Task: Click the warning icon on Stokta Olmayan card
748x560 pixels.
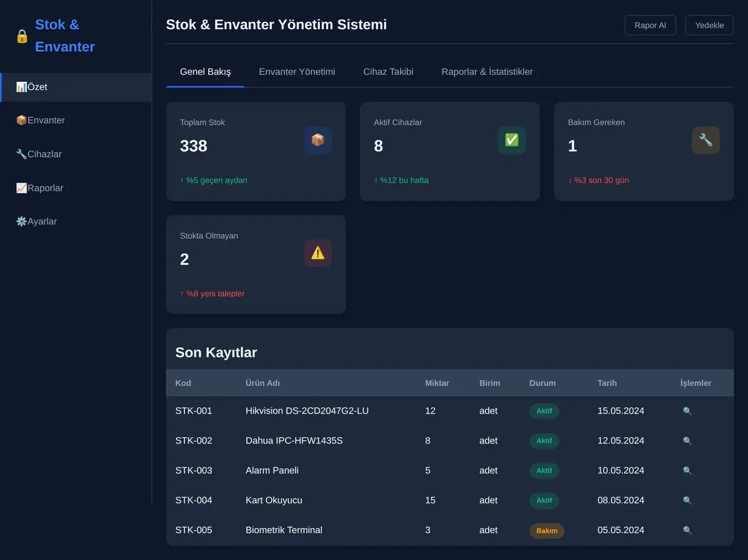Action: pos(318,253)
